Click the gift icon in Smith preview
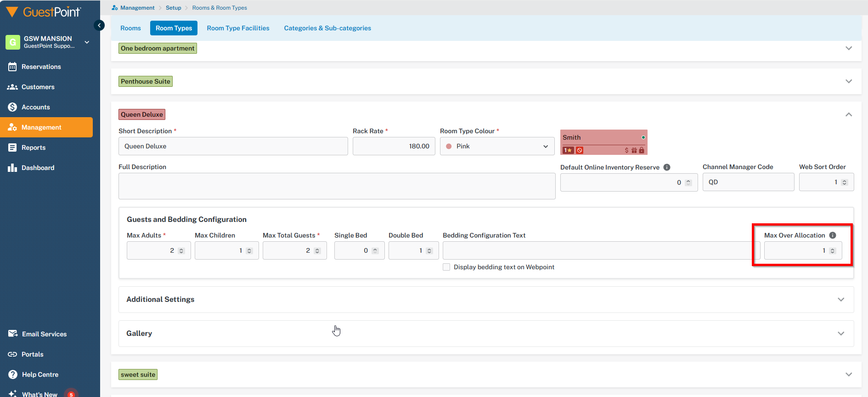The image size is (868, 397). click(634, 150)
